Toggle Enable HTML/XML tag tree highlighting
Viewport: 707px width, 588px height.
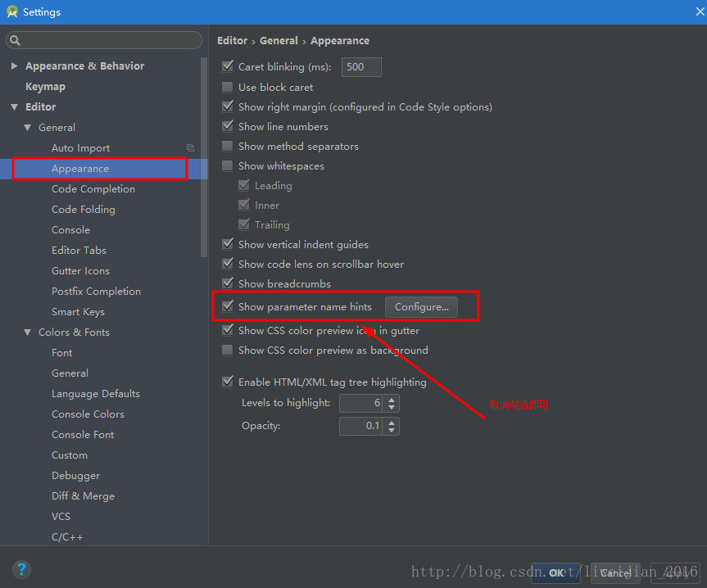tap(228, 382)
